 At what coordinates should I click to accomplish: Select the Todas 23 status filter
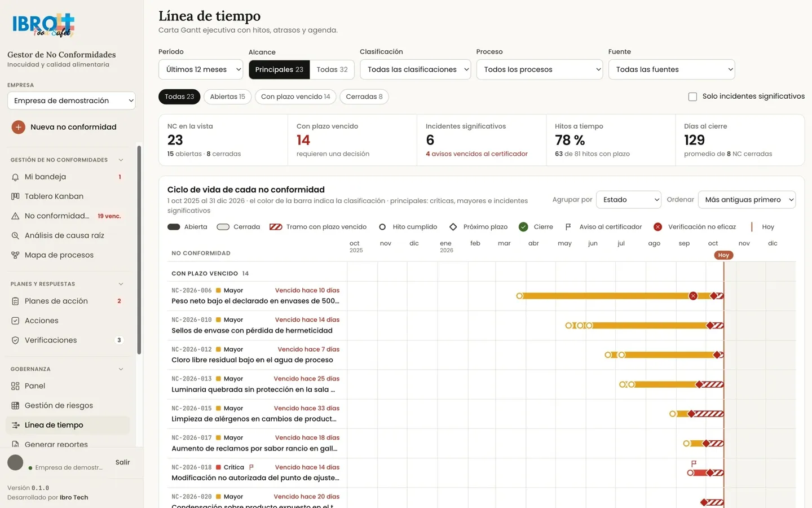coord(179,97)
